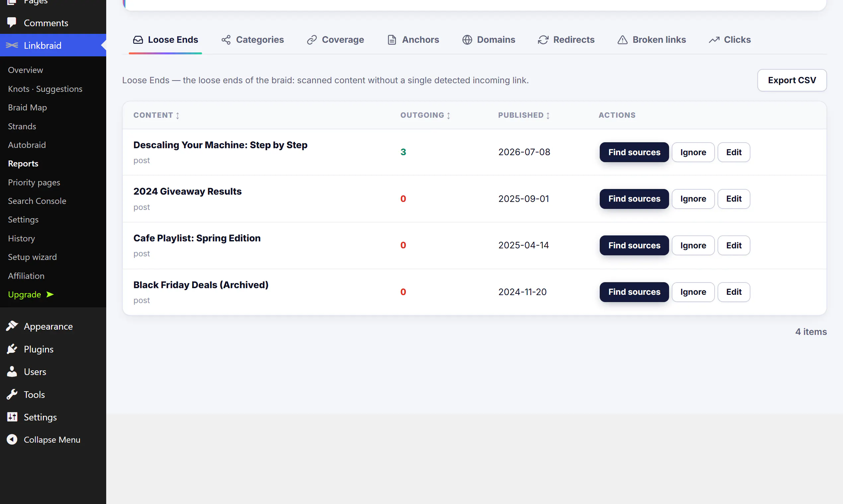The width and height of the screenshot is (843, 504).
Task: Ignore the Black Friday Deals (Archived) post
Action: tap(693, 292)
